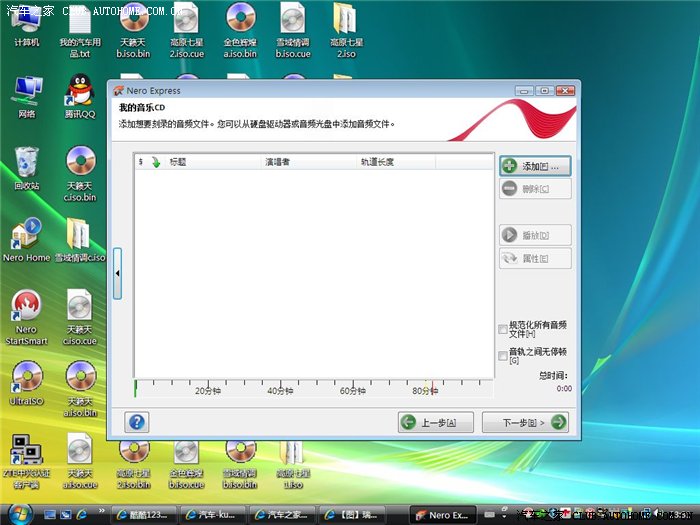Select 雪域情调b.iso.bin desktop icon
The width and height of the screenshot is (700, 525).
(x=240, y=464)
